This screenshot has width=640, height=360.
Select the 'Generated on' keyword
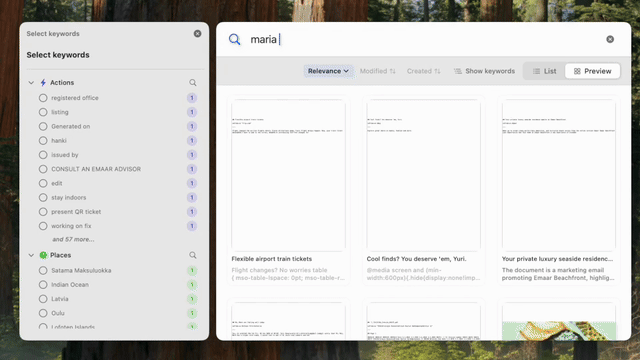[43, 126]
